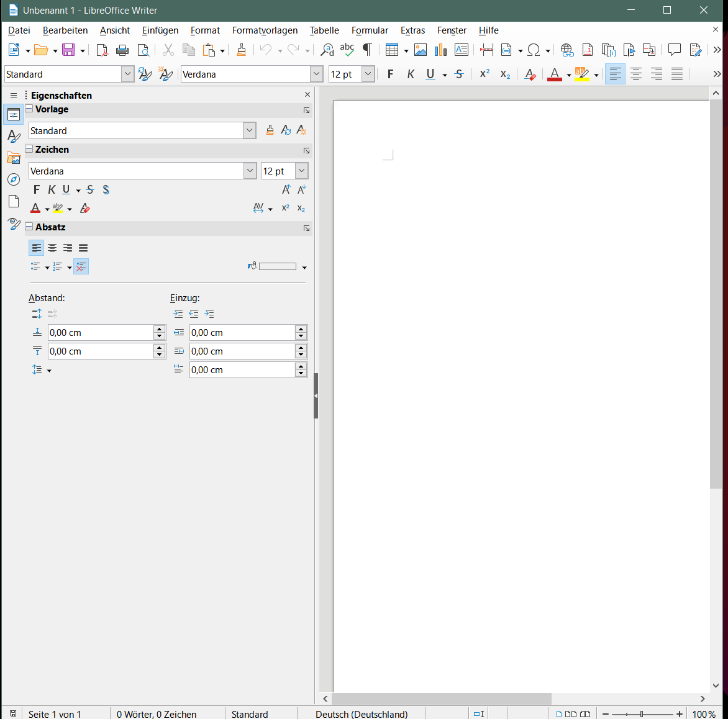Open font name dropdown in toolbar
The width and height of the screenshot is (728, 719).
tap(317, 74)
